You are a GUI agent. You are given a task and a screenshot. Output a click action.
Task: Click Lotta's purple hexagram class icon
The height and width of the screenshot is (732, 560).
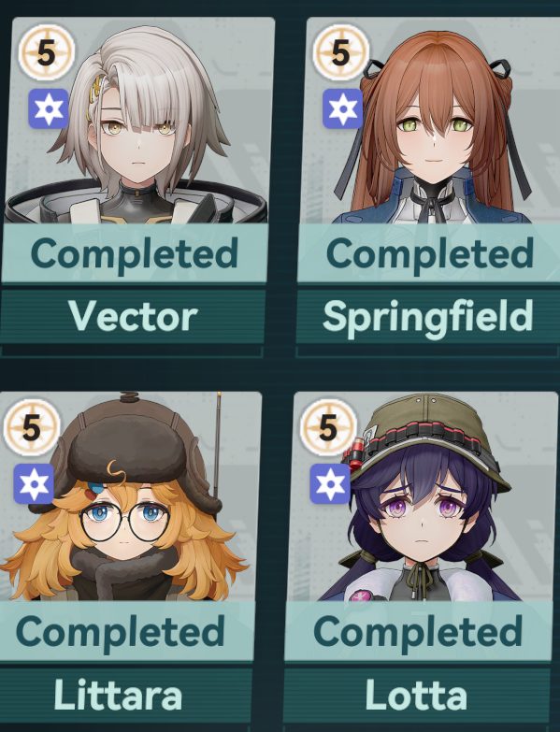[x=330, y=483]
